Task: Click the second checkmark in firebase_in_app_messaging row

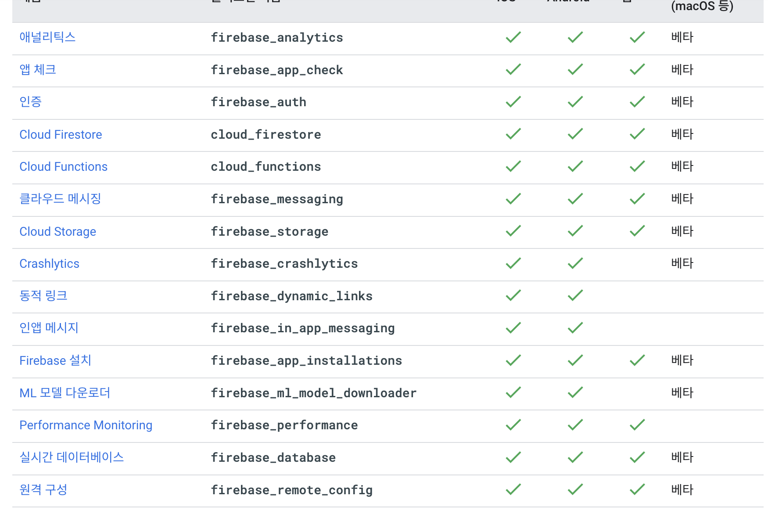Action: coord(575,328)
